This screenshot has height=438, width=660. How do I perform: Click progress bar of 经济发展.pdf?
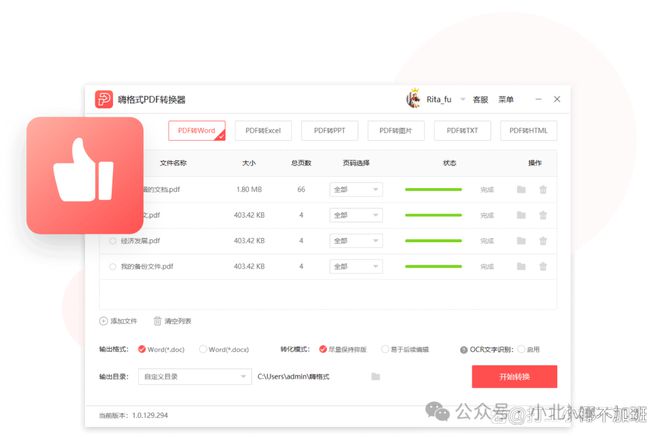click(433, 241)
